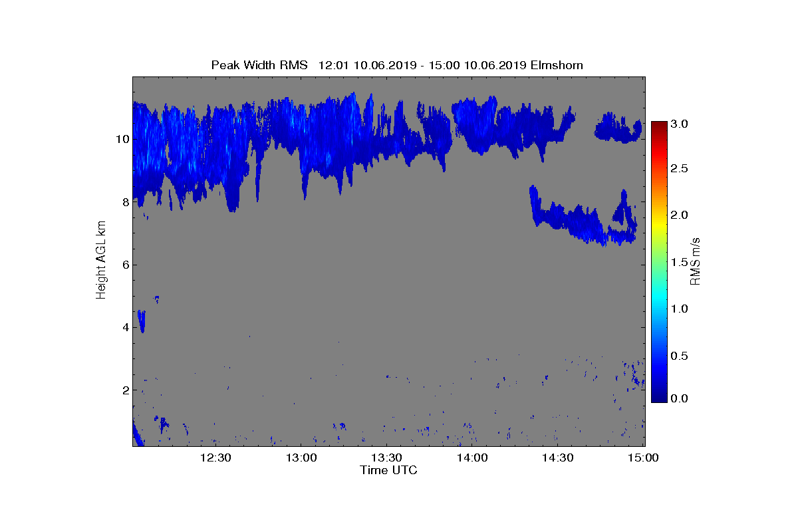Click colorbar value 1.5

(680, 263)
